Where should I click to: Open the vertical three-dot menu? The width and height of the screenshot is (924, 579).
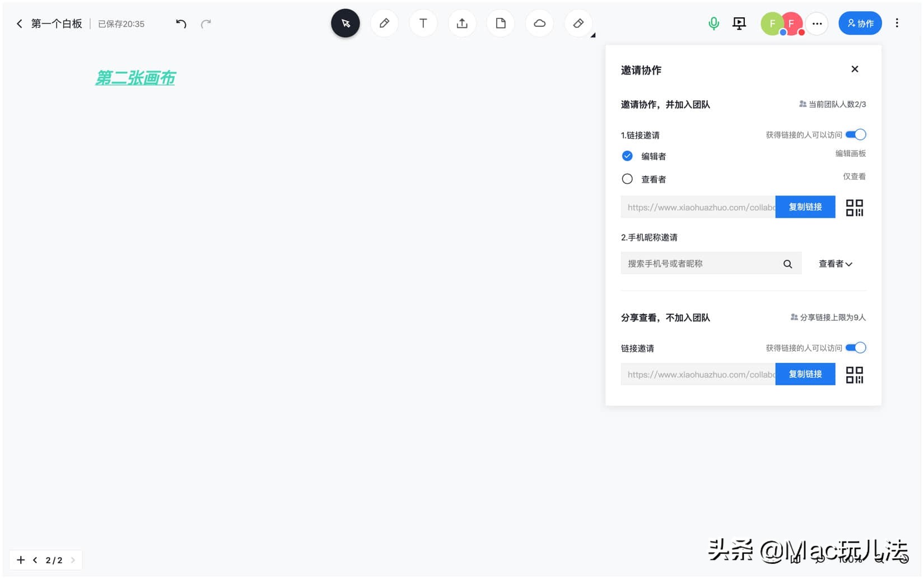pos(897,24)
